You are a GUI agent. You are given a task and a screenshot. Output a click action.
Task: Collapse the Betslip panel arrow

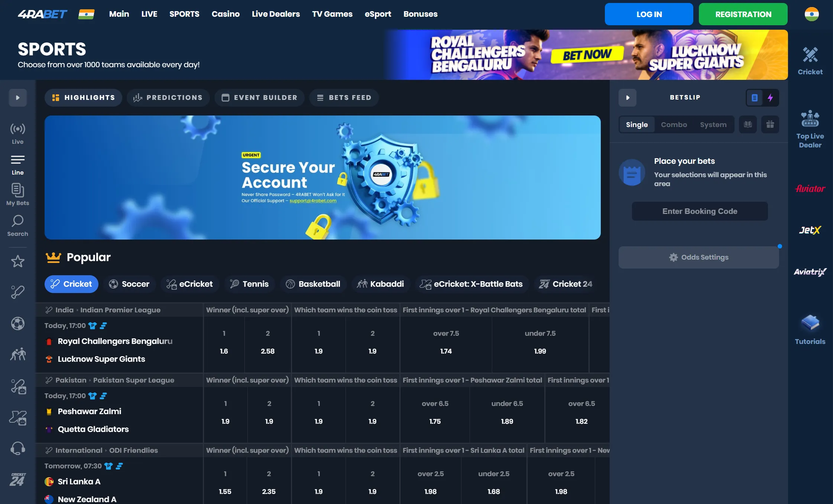628,98
